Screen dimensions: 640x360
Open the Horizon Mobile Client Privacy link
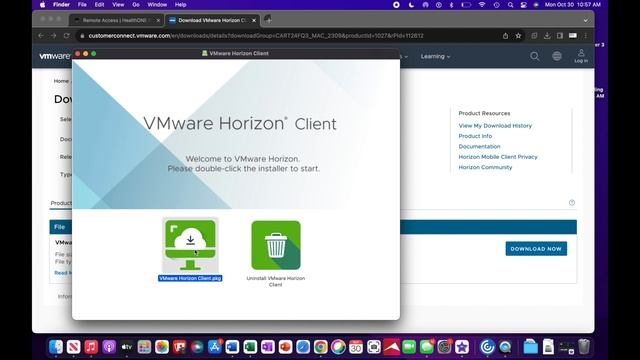coord(498,157)
